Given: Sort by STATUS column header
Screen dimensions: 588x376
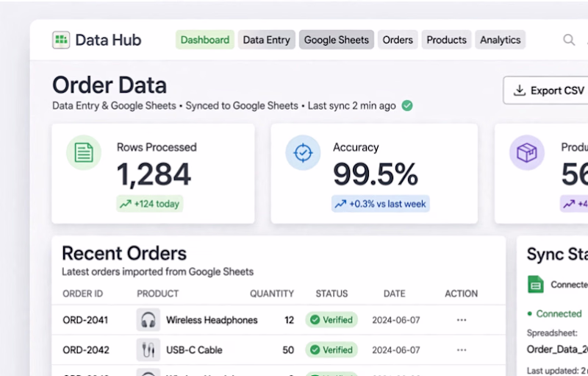Looking at the screenshot, I should (x=331, y=294).
